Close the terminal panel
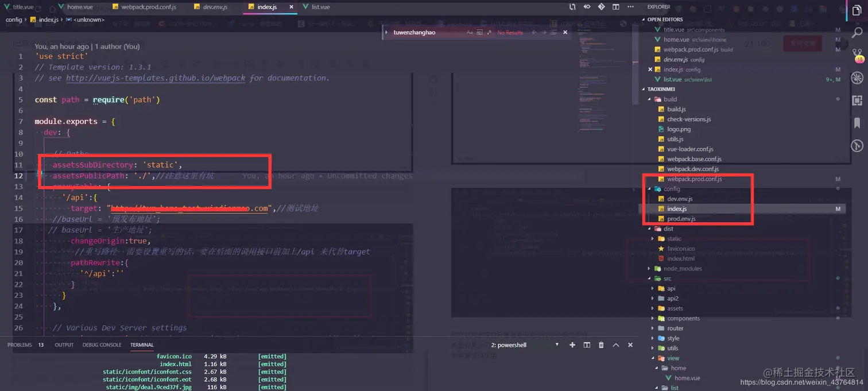This screenshot has width=868, height=391. coord(630,345)
